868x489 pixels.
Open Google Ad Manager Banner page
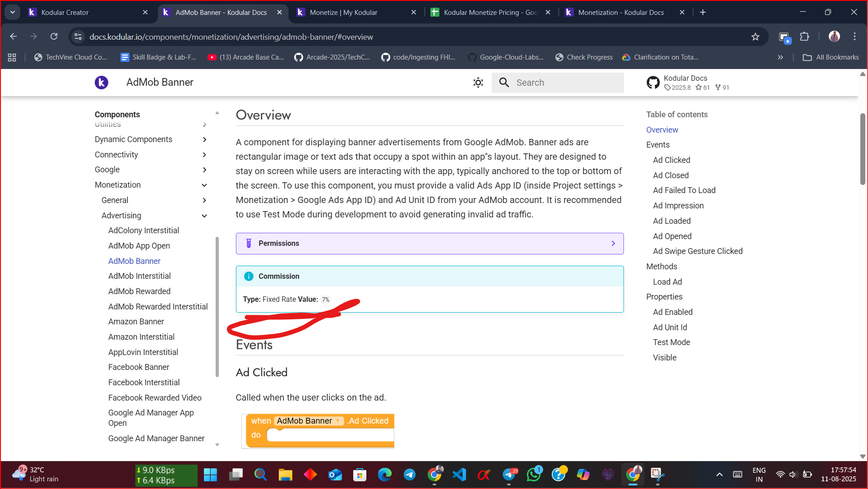pos(156,438)
